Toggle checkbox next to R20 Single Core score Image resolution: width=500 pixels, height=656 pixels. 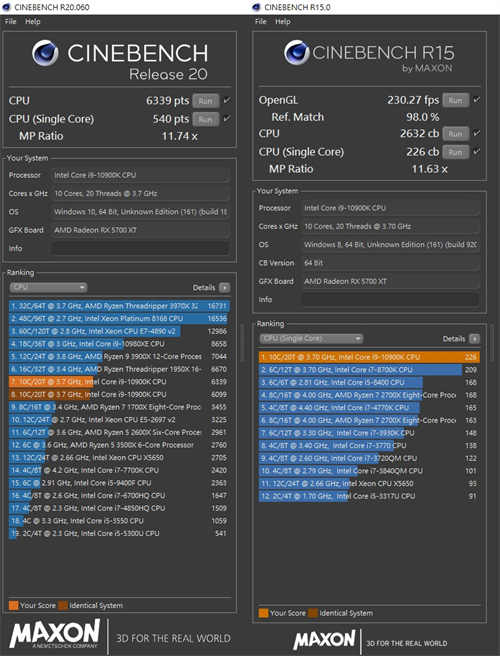(226, 119)
